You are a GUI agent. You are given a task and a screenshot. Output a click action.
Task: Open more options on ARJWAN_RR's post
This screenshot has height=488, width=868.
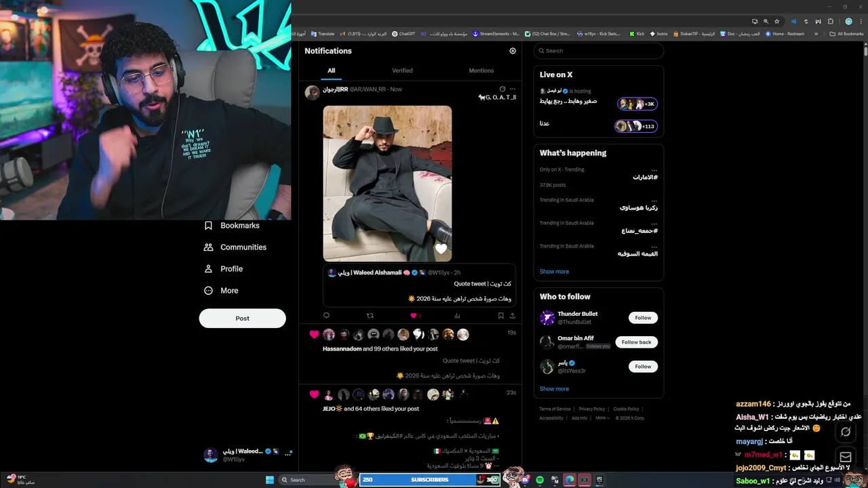click(x=512, y=89)
